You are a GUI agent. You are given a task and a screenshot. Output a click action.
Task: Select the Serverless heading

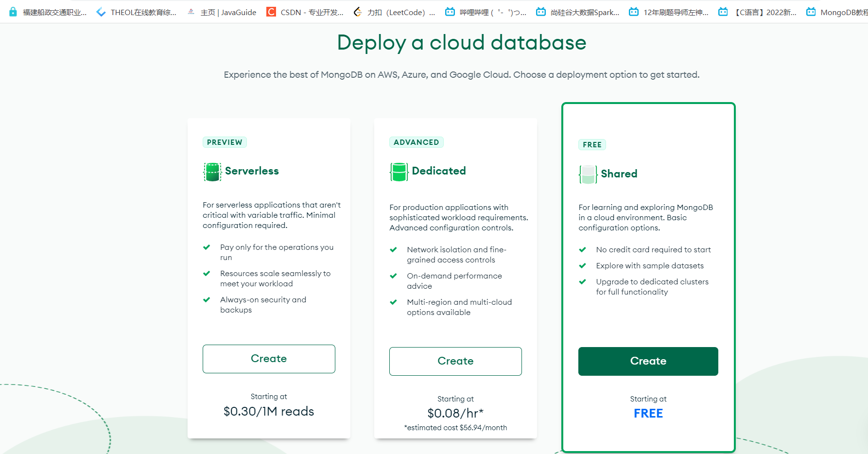click(x=252, y=171)
